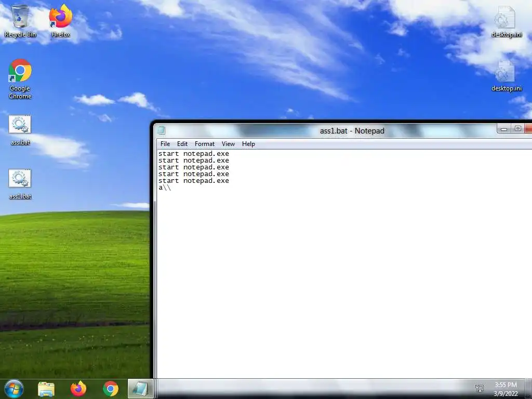This screenshot has height=399, width=532.
Task: Open the Format menu in Notepad
Action: (205, 144)
